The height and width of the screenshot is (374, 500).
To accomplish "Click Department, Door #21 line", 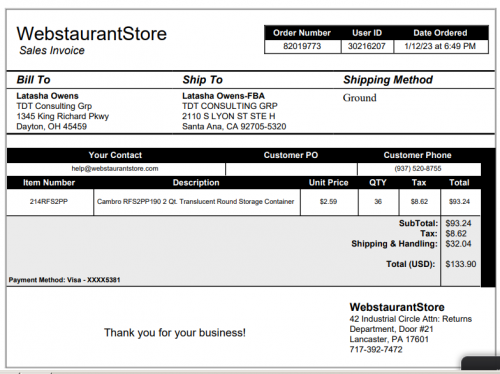I will tap(391, 329).
